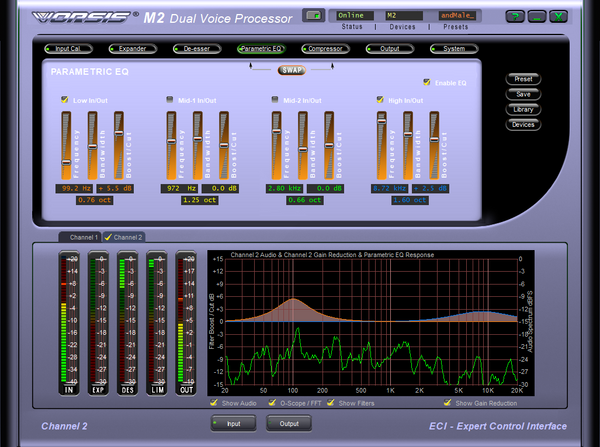Open the Devices field showing M2
This screenshot has width=600, height=447.
click(404, 16)
